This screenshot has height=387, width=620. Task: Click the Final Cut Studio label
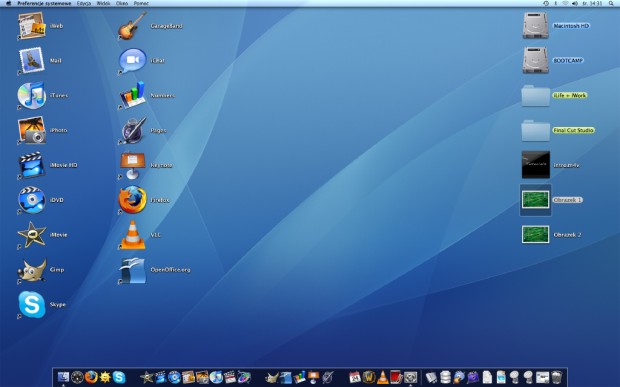pyautogui.click(x=573, y=130)
